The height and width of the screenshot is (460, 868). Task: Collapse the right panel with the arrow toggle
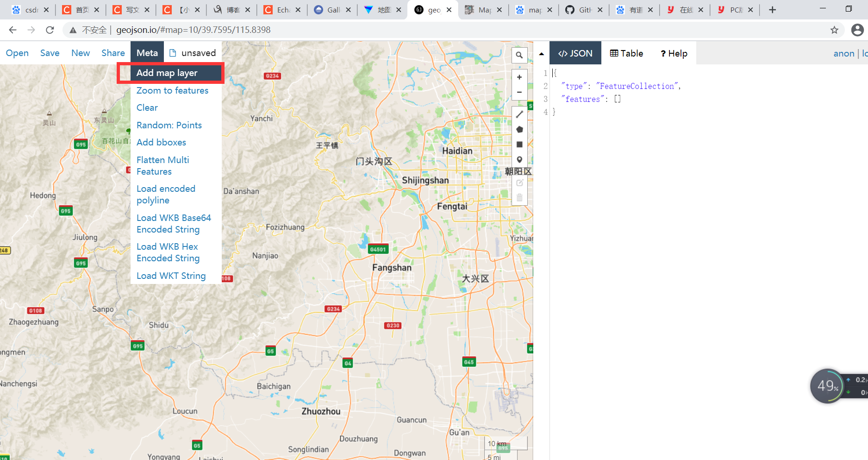pos(541,53)
